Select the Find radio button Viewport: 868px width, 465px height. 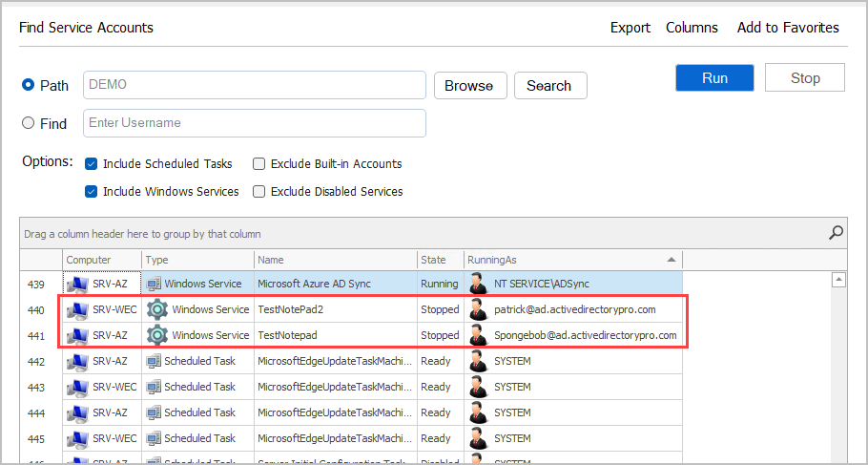[28, 123]
